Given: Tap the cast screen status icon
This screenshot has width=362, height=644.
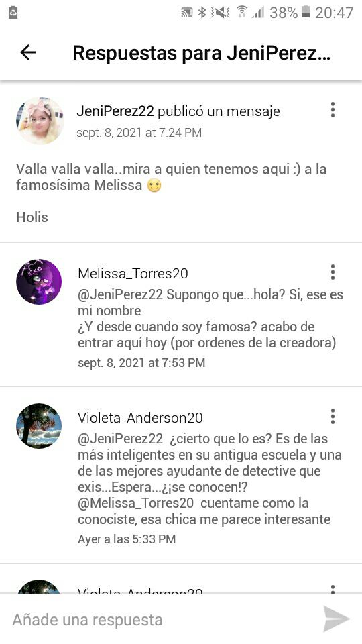Looking at the screenshot, I should pyautogui.click(x=187, y=13).
